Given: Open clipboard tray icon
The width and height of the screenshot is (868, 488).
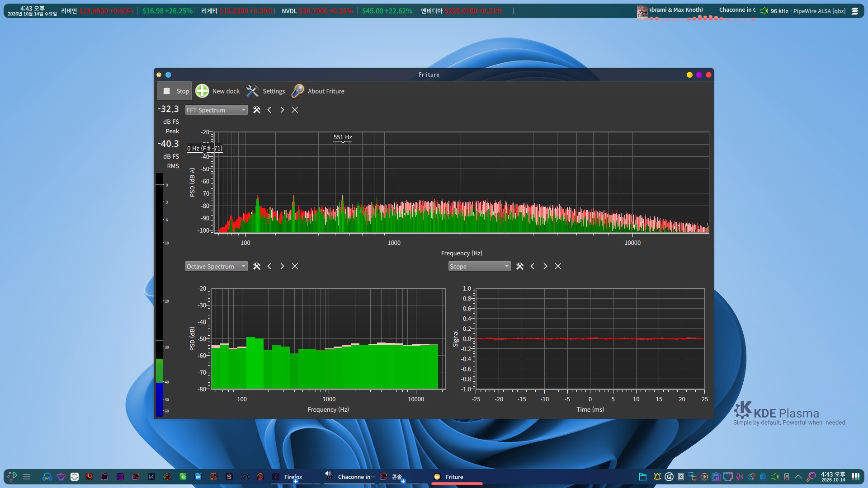Looking at the screenshot, I should coord(716,477).
